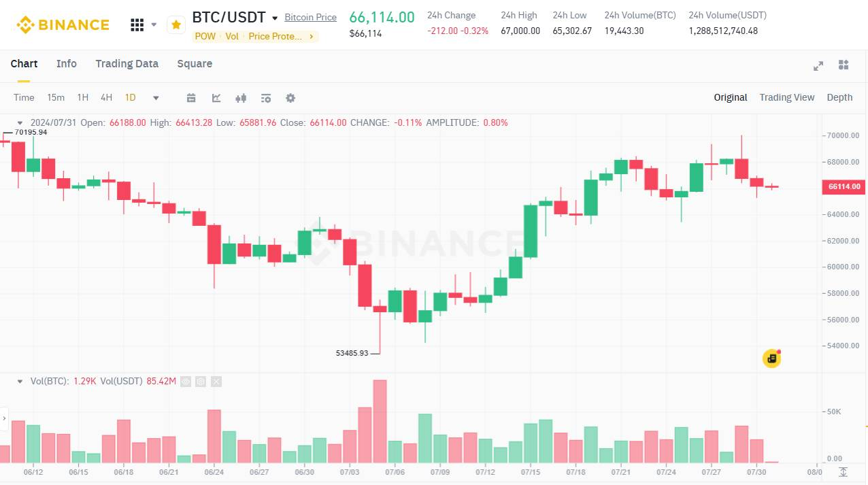The width and height of the screenshot is (868, 485).
Task: Open the technical indicators line-chart icon
Action: pos(216,98)
